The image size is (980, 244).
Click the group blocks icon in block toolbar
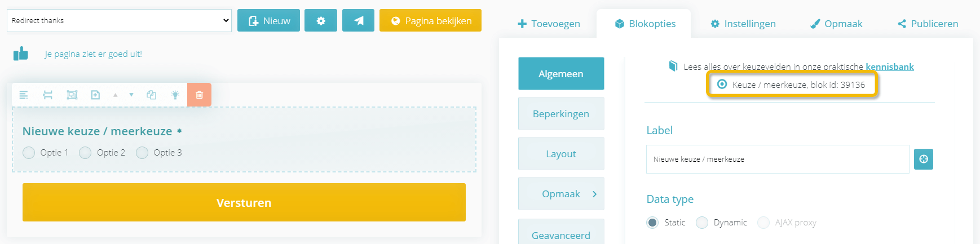coord(72,95)
